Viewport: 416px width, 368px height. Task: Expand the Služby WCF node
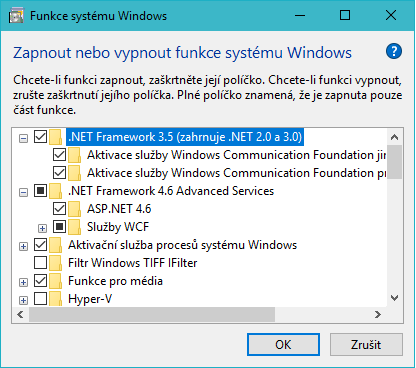pyautogui.click(x=42, y=228)
